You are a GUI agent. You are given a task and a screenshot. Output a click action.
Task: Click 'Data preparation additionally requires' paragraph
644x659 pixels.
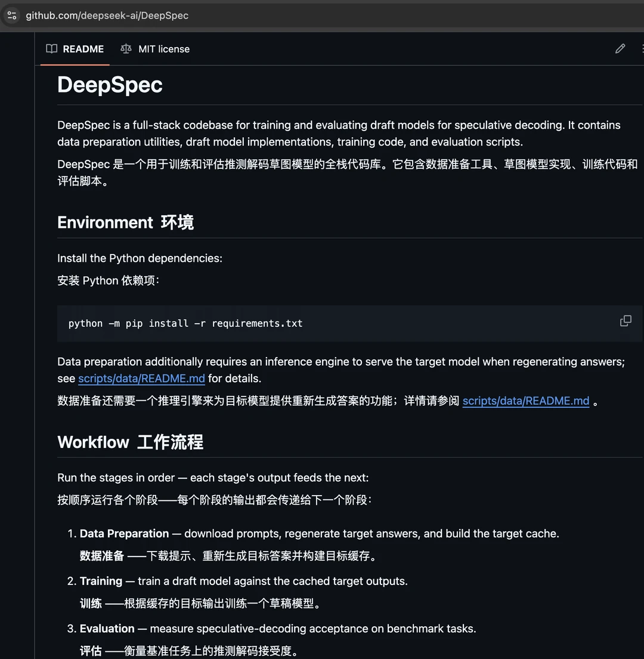[x=341, y=370]
